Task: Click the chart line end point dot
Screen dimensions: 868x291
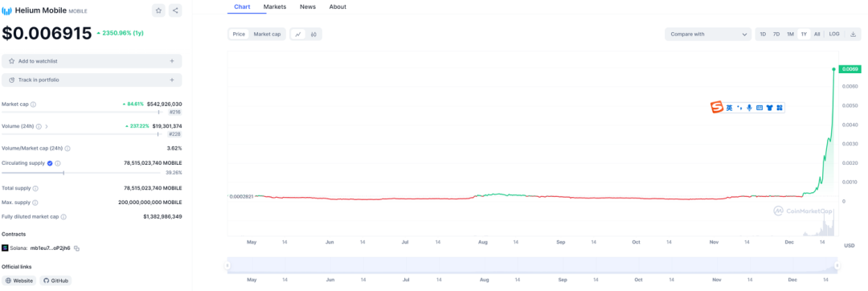Action: pyautogui.click(x=834, y=69)
